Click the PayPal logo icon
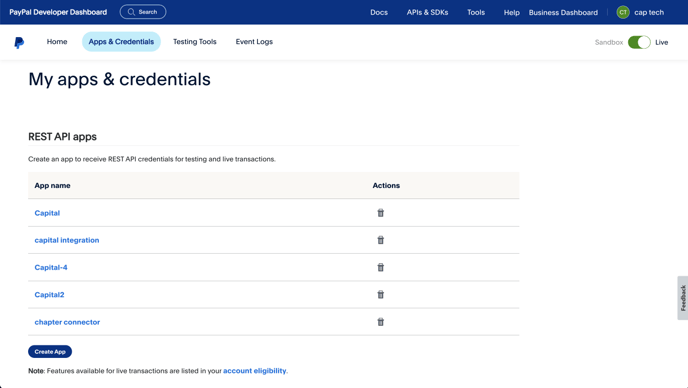The image size is (688, 388). click(x=19, y=43)
